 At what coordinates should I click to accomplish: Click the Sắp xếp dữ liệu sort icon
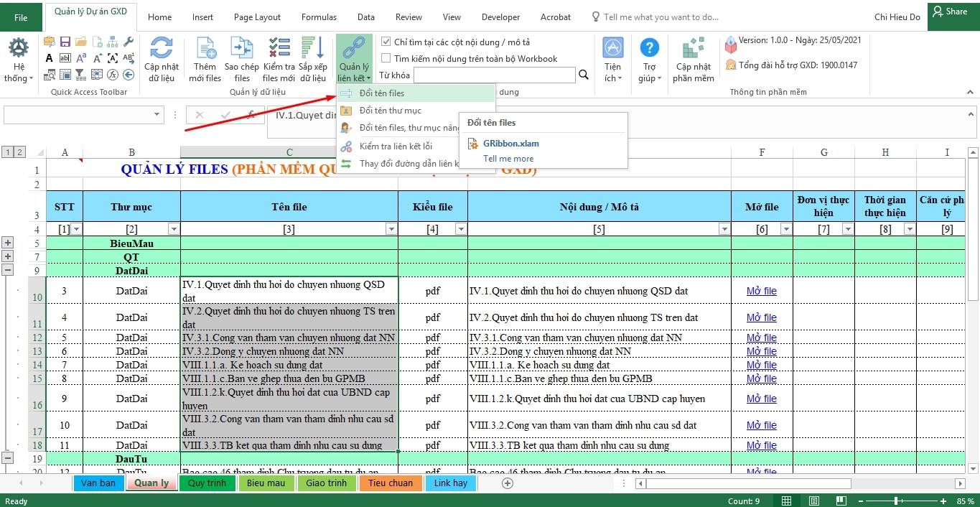pyautogui.click(x=313, y=50)
